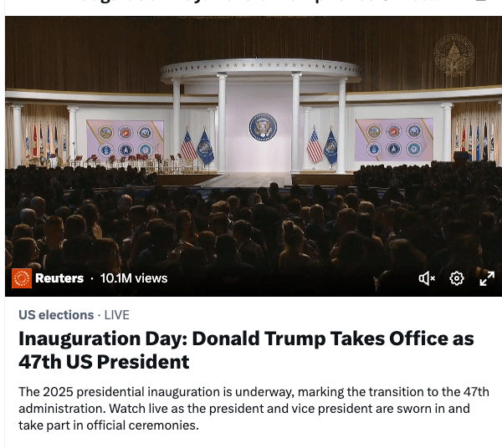Open the US elections topic link

56,315
